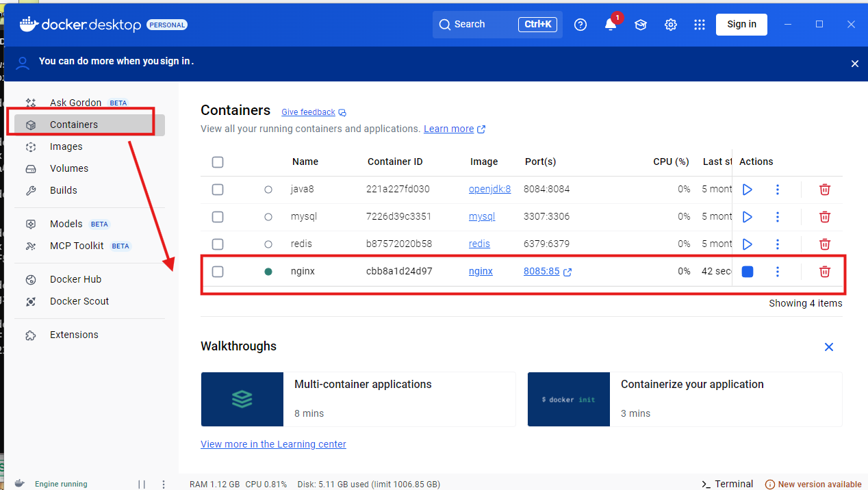868x490 pixels.
Task: Open Multi-container applications walkthrough
Action: (358, 400)
